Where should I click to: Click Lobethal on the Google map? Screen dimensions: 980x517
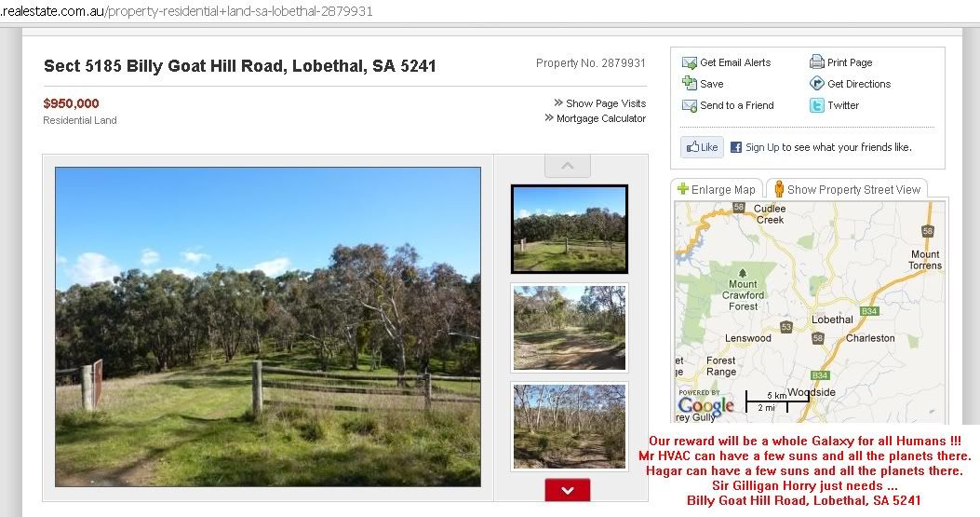point(832,320)
